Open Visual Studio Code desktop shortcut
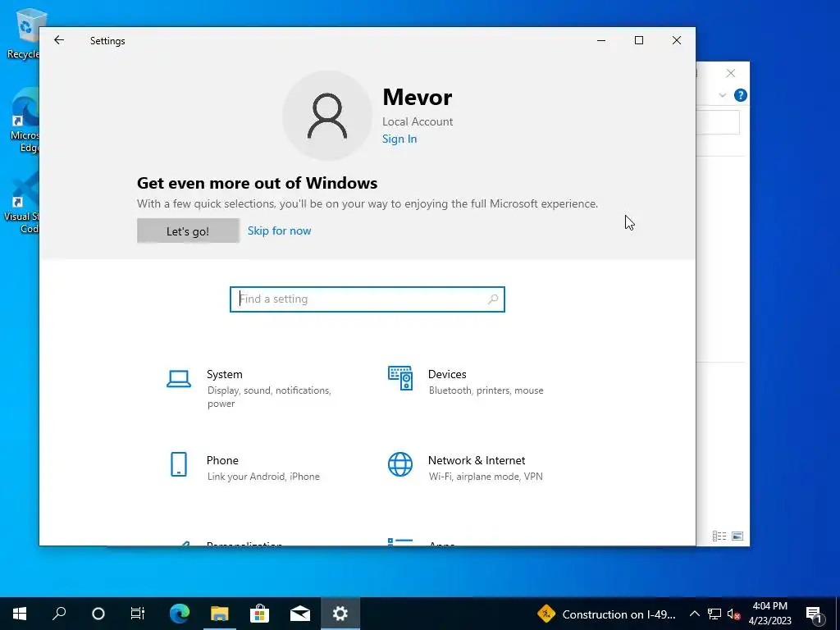The image size is (840, 630). tap(22, 203)
